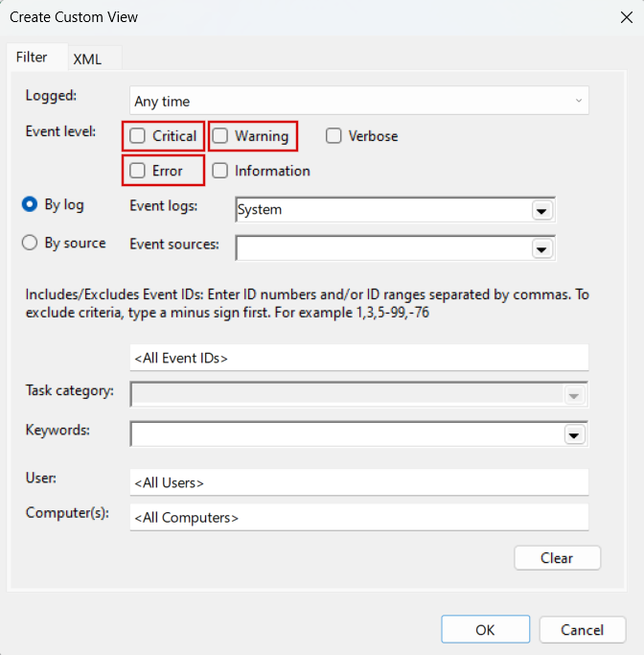Select the By log radio button

tap(30, 204)
